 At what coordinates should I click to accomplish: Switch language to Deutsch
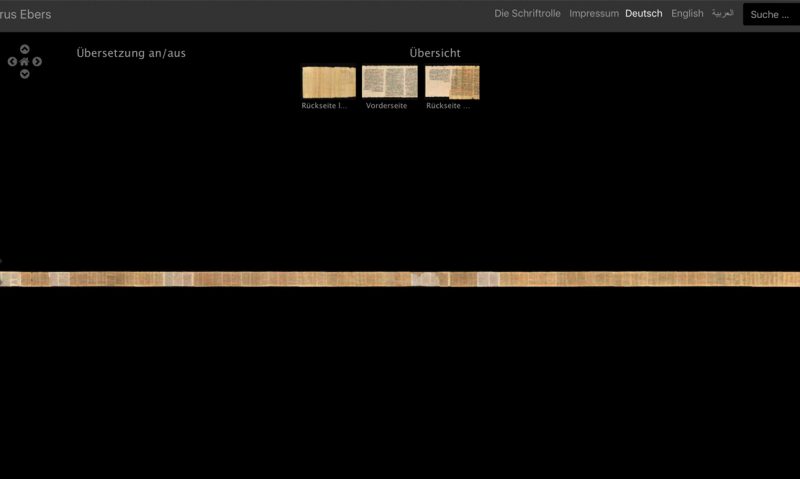pos(643,14)
